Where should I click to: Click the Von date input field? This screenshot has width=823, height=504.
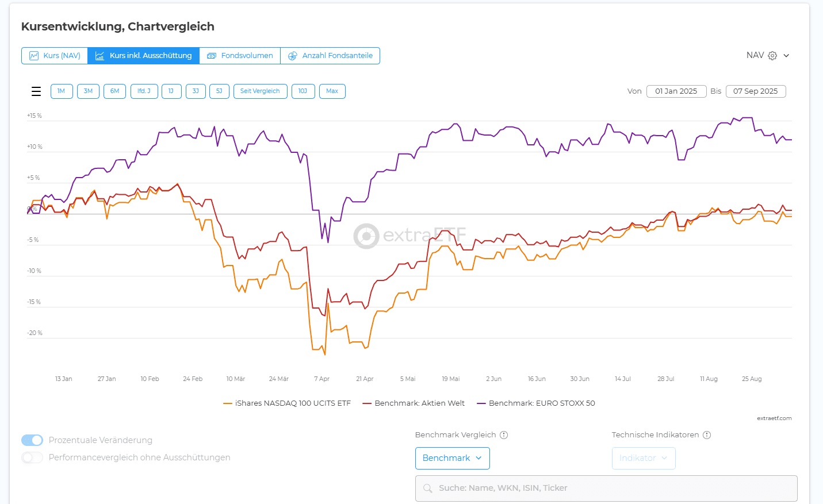pos(676,91)
